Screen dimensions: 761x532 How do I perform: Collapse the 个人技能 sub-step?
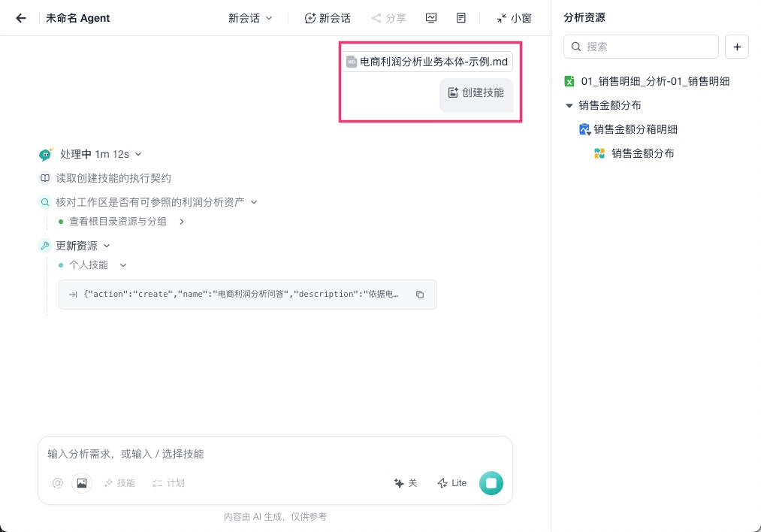point(123,265)
